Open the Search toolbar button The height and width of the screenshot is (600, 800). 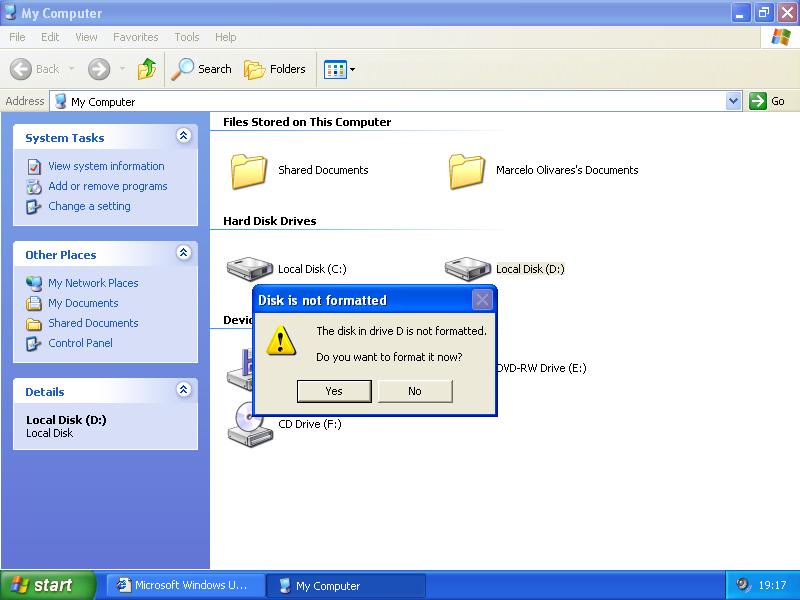pyautogui.click(x=201, y=69)
